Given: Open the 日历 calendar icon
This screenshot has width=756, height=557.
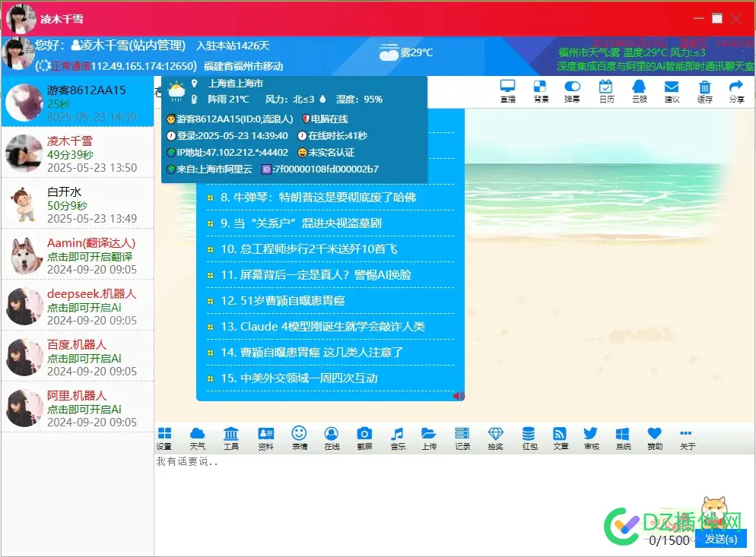Looking at the screenshot, I should 605,91.
